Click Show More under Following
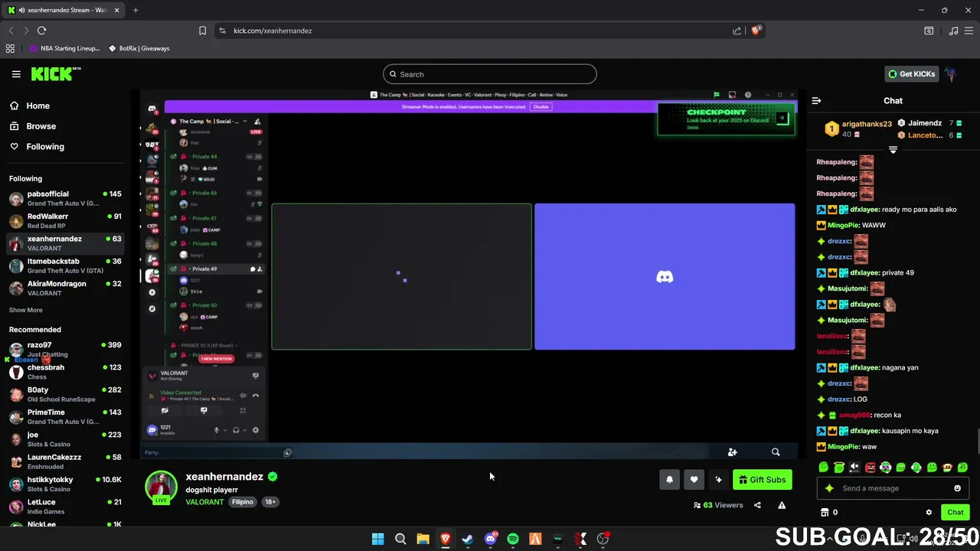This screenshot has height=551, width=980. point(25,310)
